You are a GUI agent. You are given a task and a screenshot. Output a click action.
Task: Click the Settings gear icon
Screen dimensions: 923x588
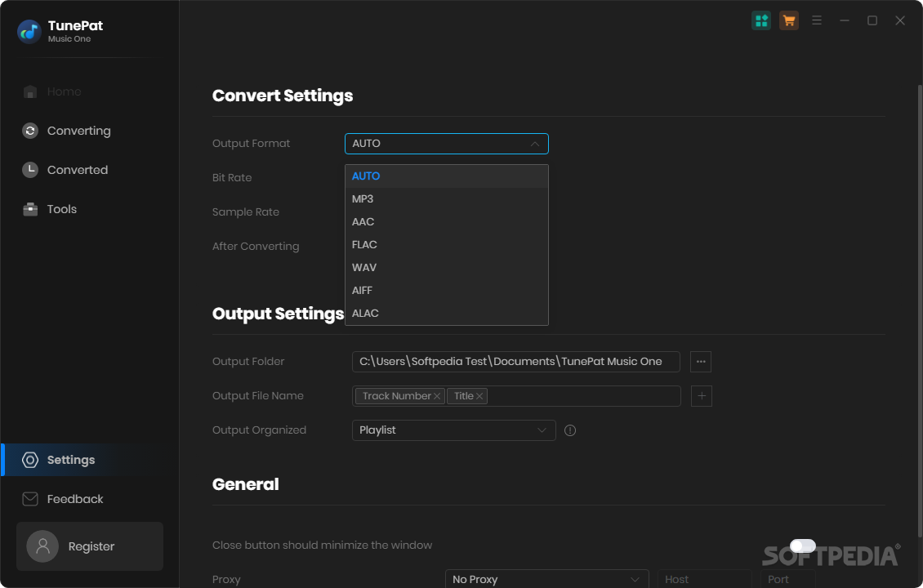coord(30,460)
